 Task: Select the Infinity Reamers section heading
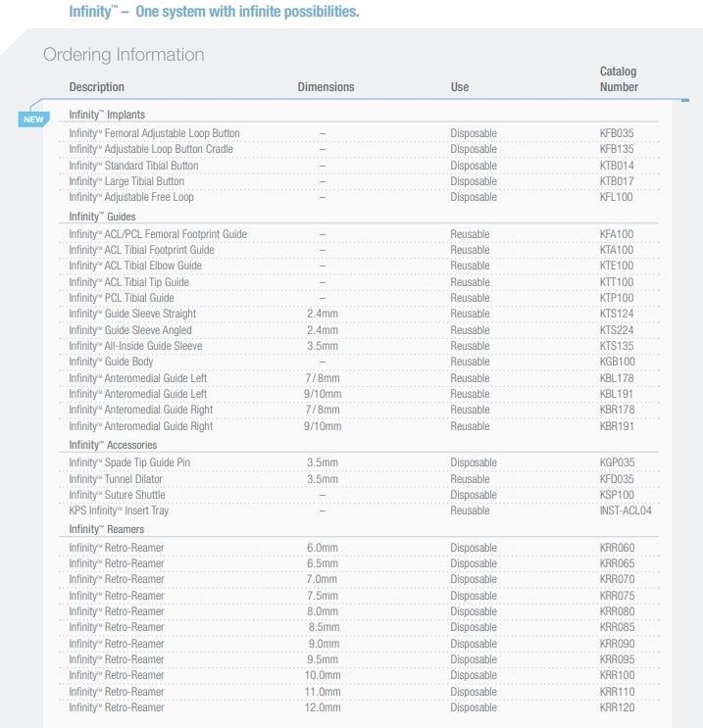(x=107, y=529)
